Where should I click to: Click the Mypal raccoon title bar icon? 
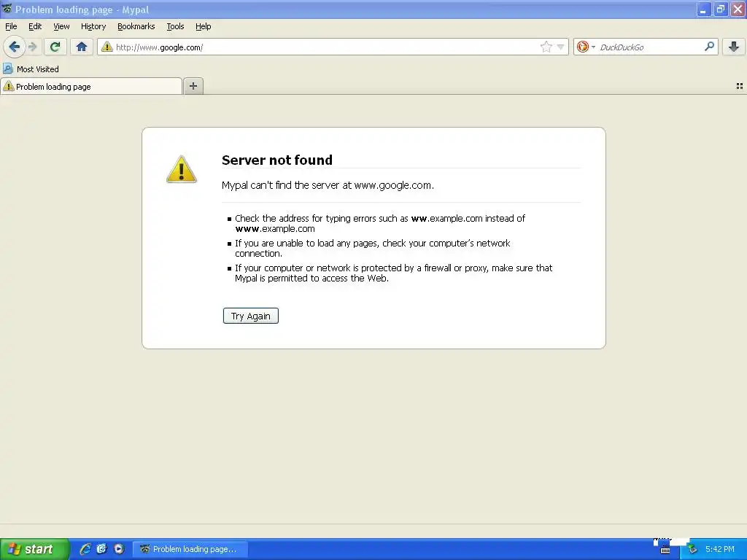(x=7, y=9)
